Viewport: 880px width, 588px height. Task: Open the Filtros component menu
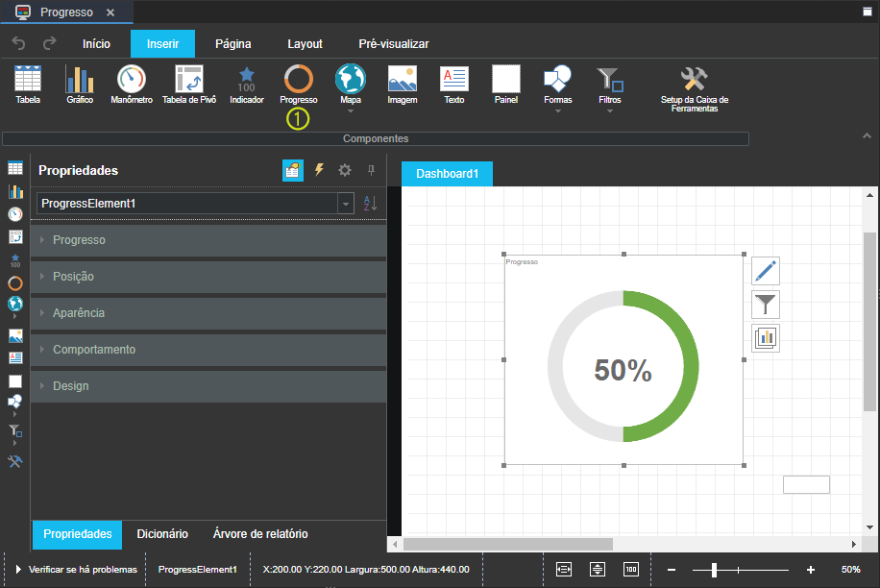click(x=609, y=87)
